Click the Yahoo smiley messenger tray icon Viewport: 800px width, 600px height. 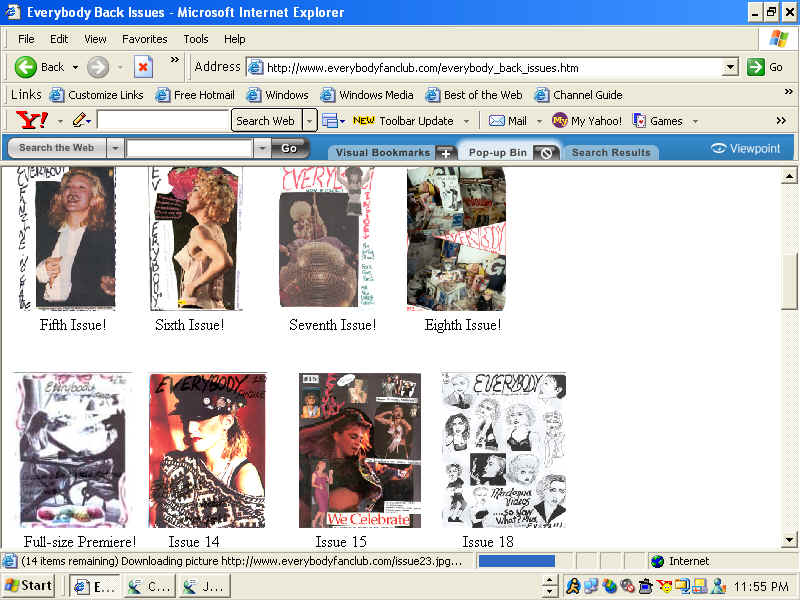pos(664,586)
